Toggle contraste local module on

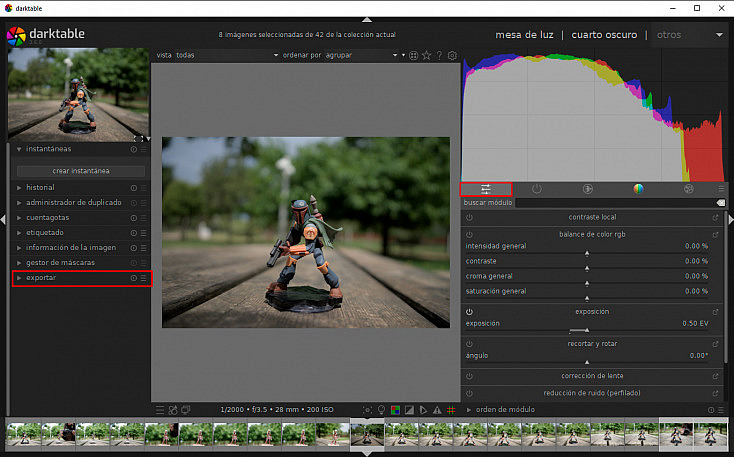[x=469, y=217]
